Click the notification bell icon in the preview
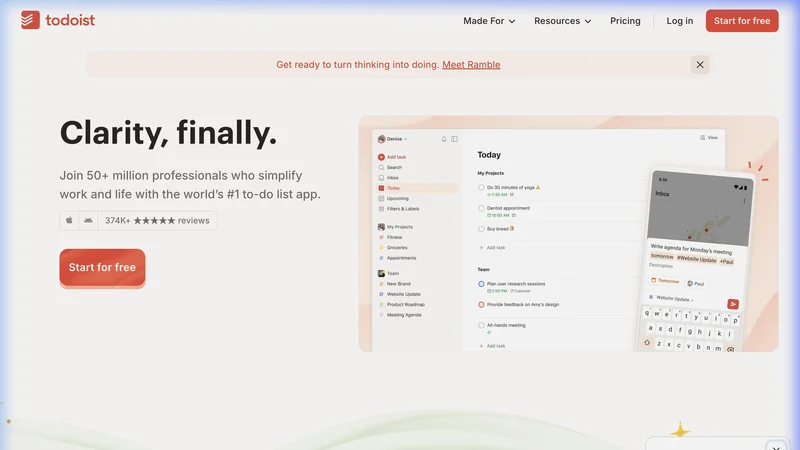Image resolution: width=800 pixels, height=450 pixels. (444, 139)
